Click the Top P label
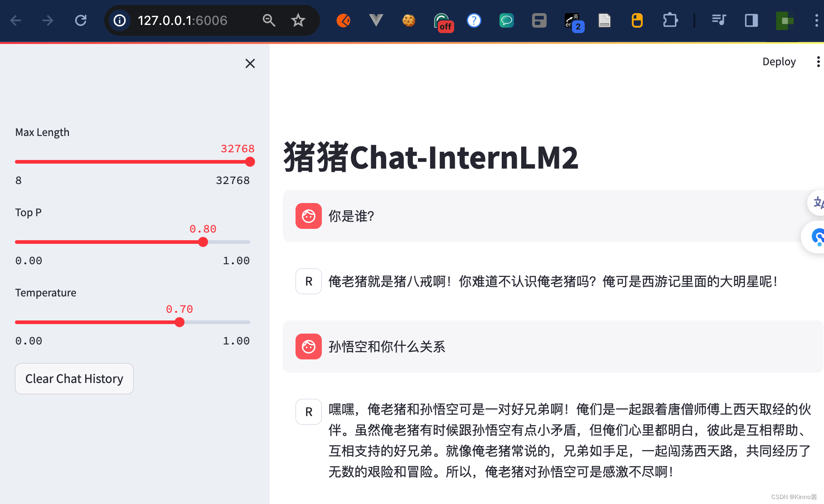This screenshot has width=824, height=504. tap(28, 213)
